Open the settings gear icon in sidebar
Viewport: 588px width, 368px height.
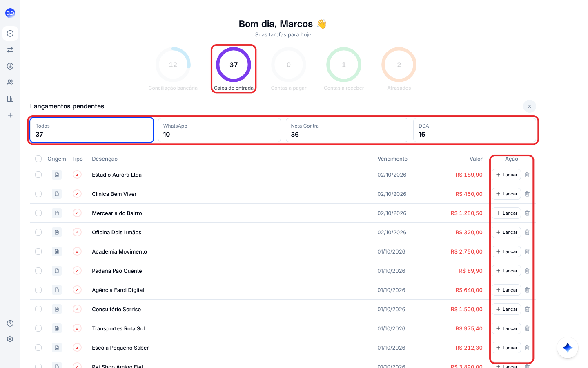(x=10, y=339)
